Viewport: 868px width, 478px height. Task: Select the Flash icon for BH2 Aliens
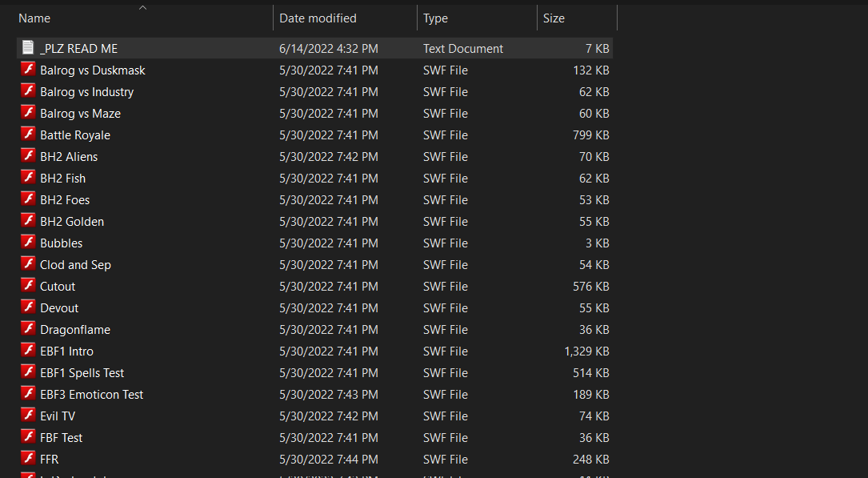[29, 156]
